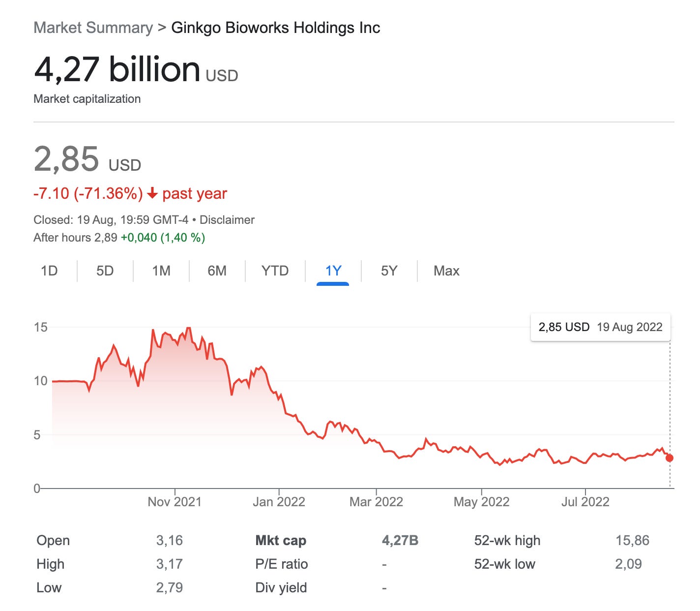Open the Market Summary breadcrumb link
The width and height of the screenshot is (700, 611).
tap(93, 28)
